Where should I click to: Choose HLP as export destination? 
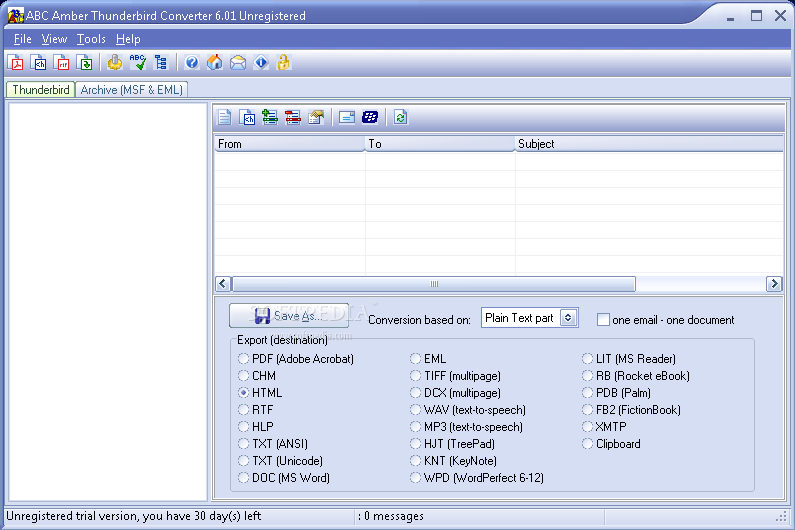click(256, 427)
